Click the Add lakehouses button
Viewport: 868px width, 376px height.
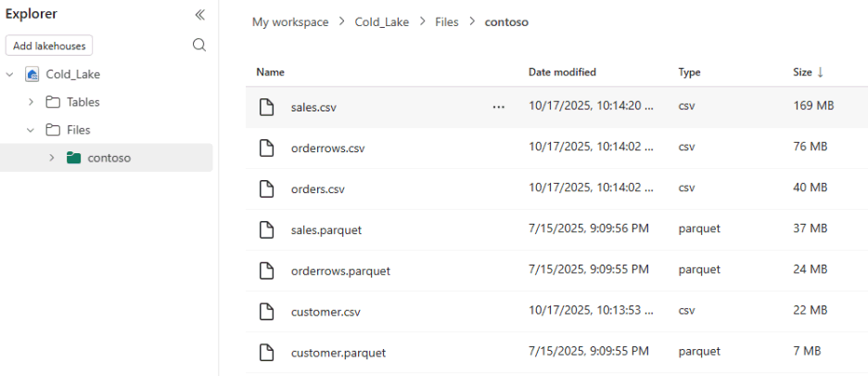point(49,45)
